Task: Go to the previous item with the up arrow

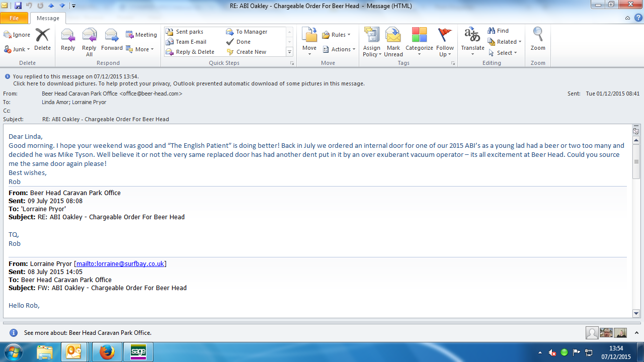Action: coord(51,6)
